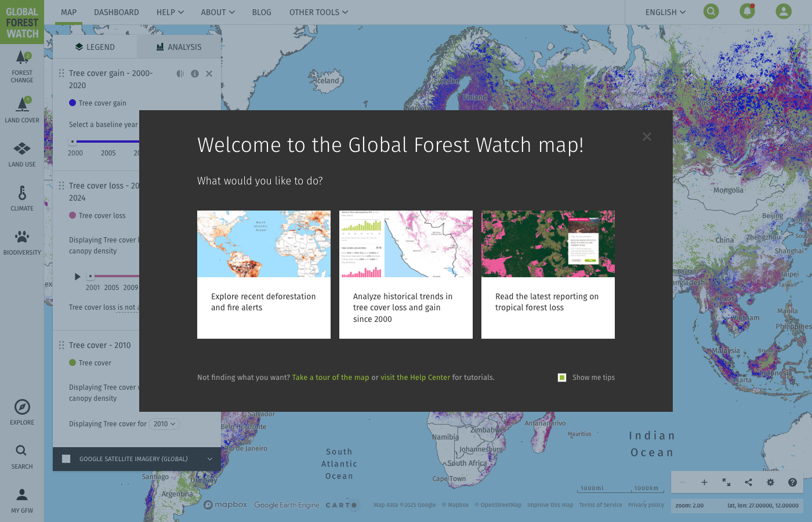Open the notifications bell

[747, 12]
